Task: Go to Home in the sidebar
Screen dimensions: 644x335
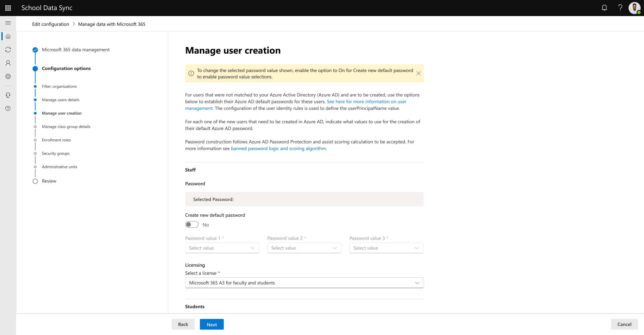Action: [8, 36]
